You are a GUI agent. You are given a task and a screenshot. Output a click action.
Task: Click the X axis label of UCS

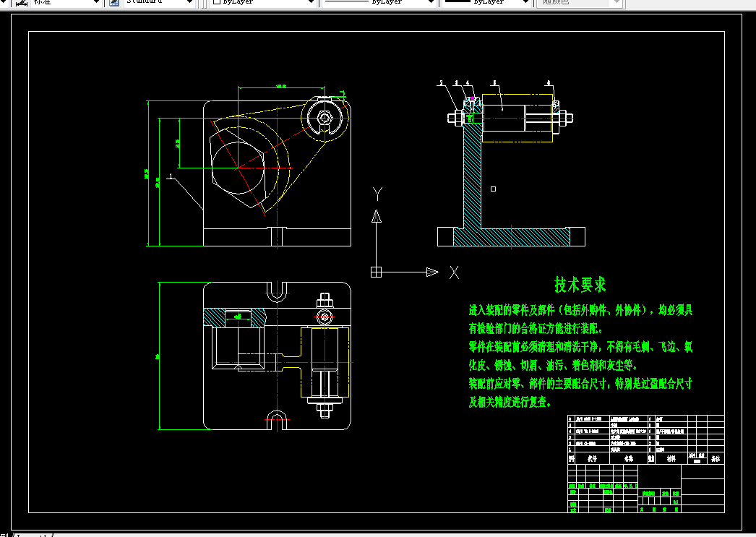tap(454, 273)
